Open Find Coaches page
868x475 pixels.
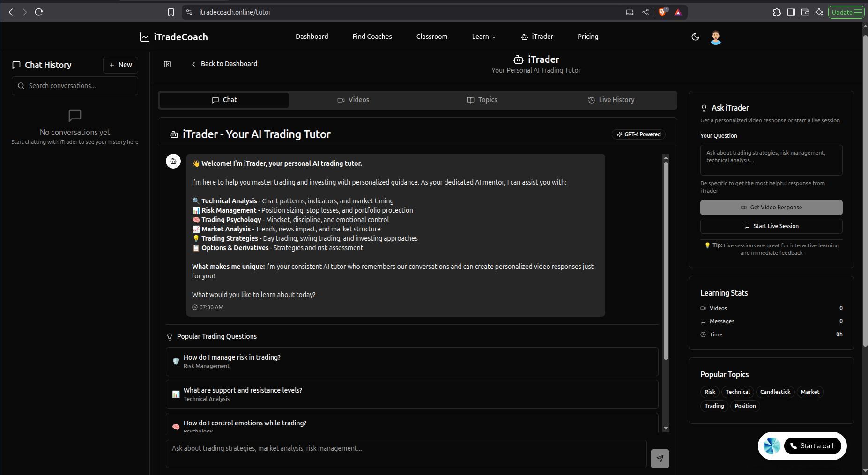[372, 37]
